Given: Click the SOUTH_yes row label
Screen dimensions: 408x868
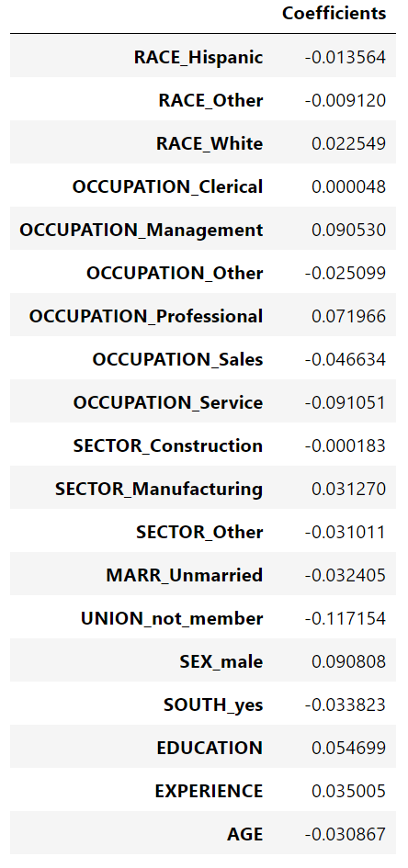Looking at the screenshot, I should [x=213, y=705].
